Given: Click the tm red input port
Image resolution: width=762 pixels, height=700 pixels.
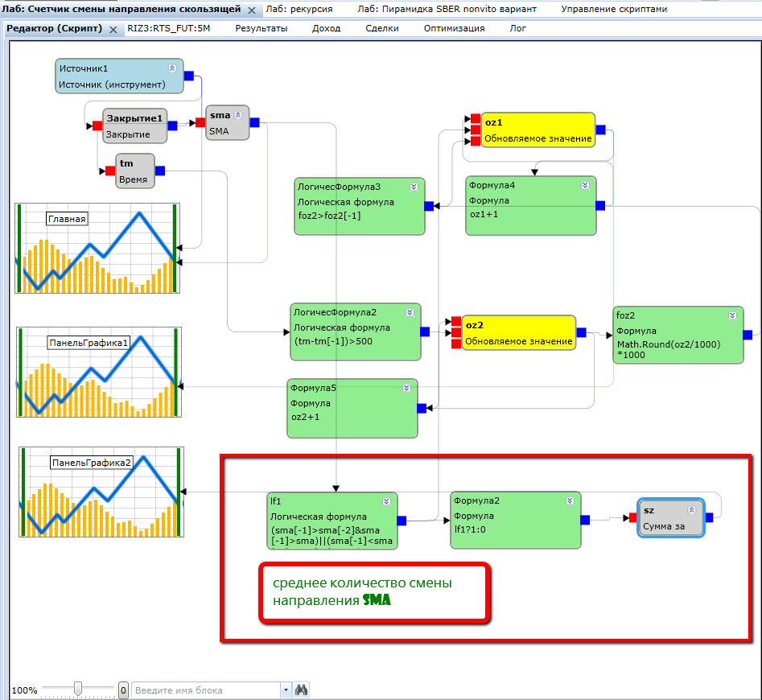Looking at the screenshot, I should [x=110, y=171].
